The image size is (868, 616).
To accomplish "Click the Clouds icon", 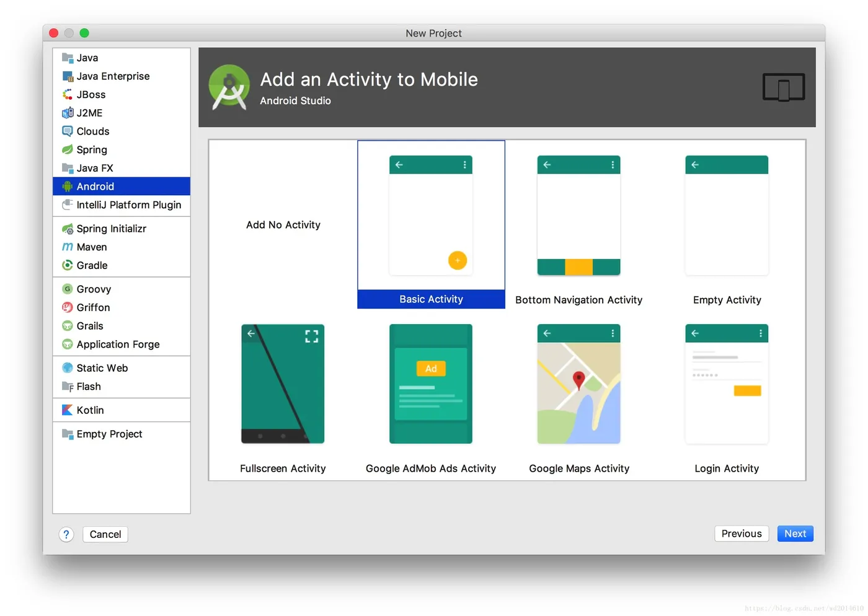I will click(x=68, y=131).
